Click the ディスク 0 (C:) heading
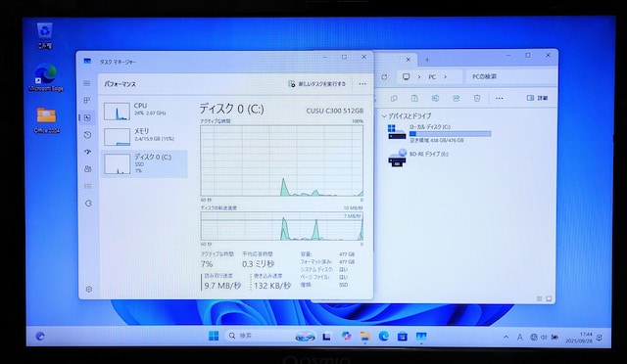This screenshot has width=627, height=364. [x=231, y=109]
